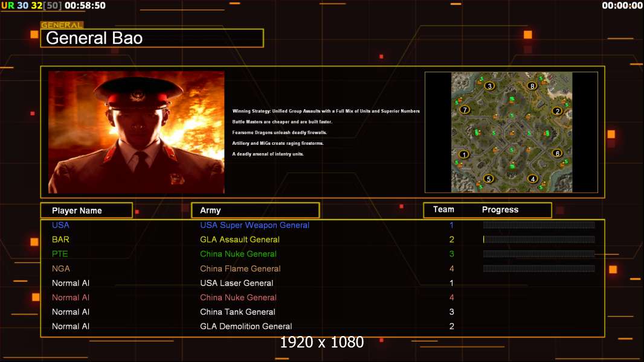
Task: Select start position 2 marker on minimap
Action: click(x=557, y=111)
